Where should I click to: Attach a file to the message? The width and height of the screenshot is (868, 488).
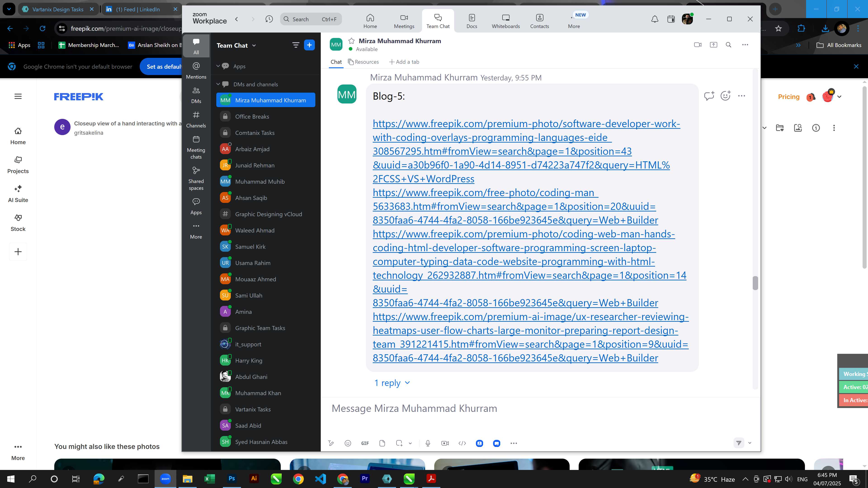click(x=382, y=443)
